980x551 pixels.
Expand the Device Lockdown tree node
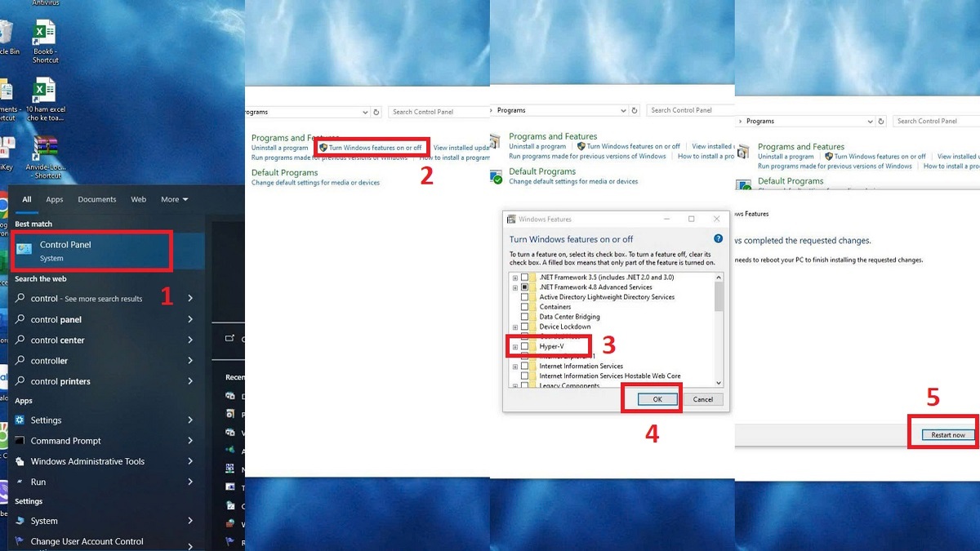click(x=515, y=327)
